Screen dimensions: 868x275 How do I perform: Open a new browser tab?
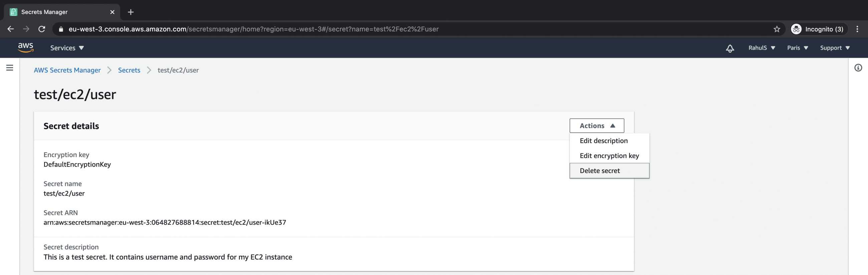click(131, 12)
